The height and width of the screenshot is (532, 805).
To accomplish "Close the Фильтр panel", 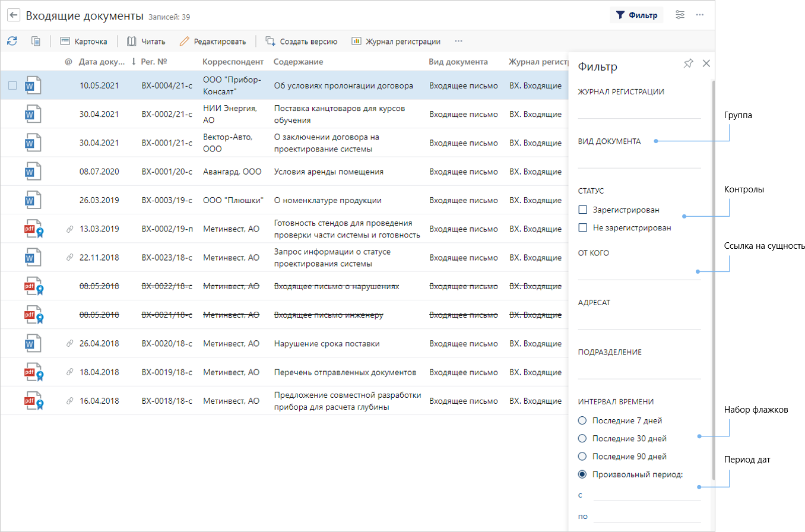I will [706, 64].
